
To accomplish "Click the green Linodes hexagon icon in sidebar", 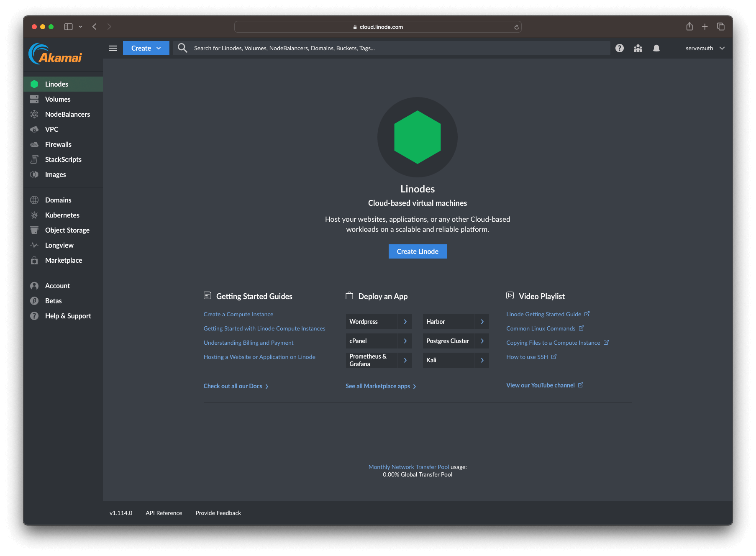I will pyautogui.click(x=34, y=84).
